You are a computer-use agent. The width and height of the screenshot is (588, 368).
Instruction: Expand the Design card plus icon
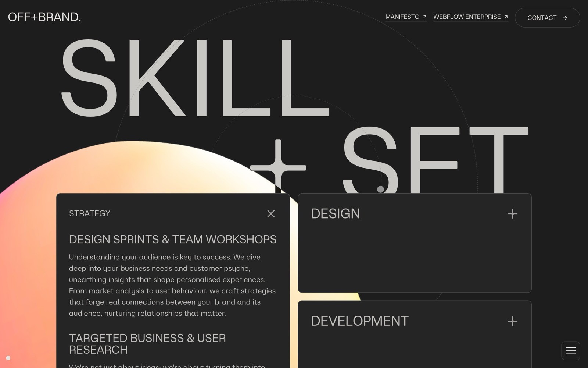(512, 214)
